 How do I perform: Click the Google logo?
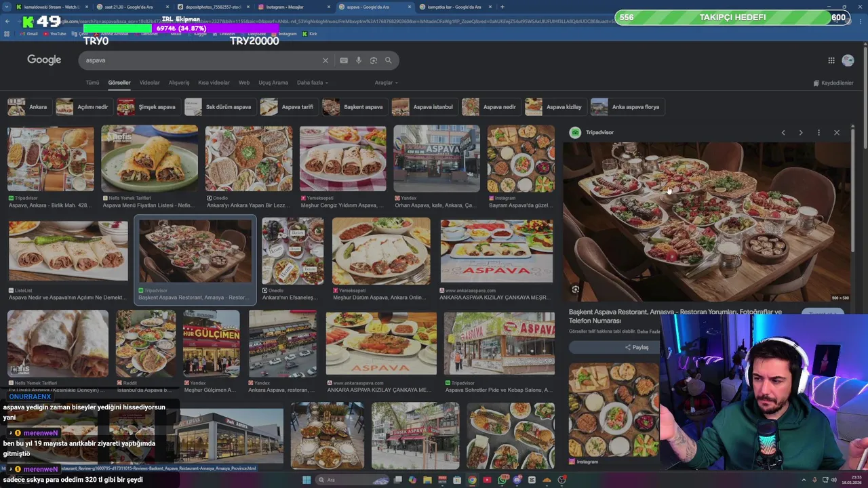pyautogui.click(x=44, y=60)
